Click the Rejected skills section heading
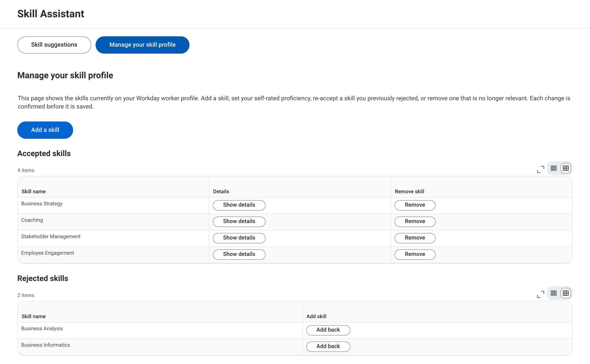590x364 pixels. [x=43, y=278]
